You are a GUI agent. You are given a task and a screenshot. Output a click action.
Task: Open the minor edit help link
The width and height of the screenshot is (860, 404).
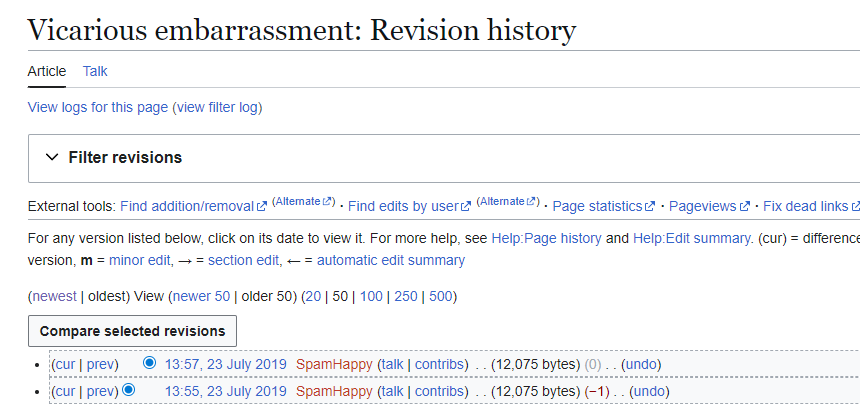point(140,260)
